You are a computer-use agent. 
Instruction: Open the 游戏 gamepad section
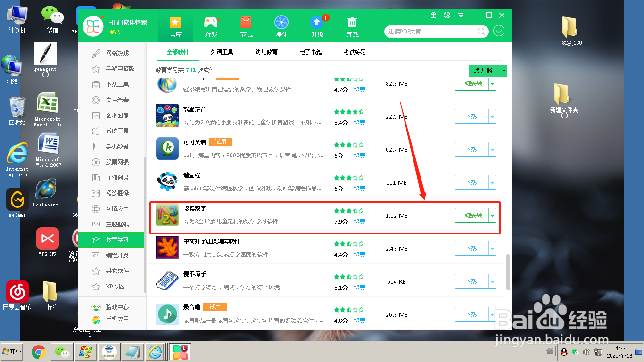click(x=211, y=27)
